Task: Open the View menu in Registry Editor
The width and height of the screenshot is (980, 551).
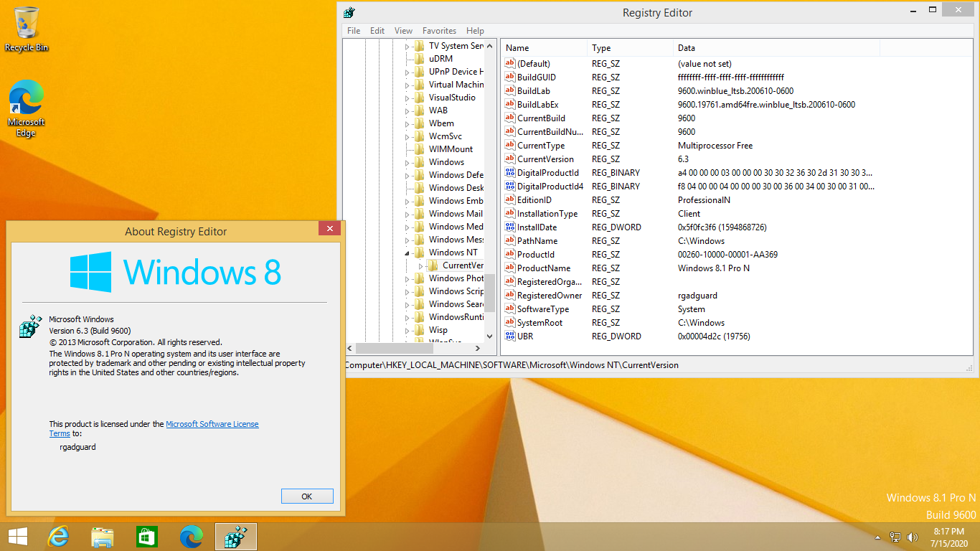Action: coord(403,31)
